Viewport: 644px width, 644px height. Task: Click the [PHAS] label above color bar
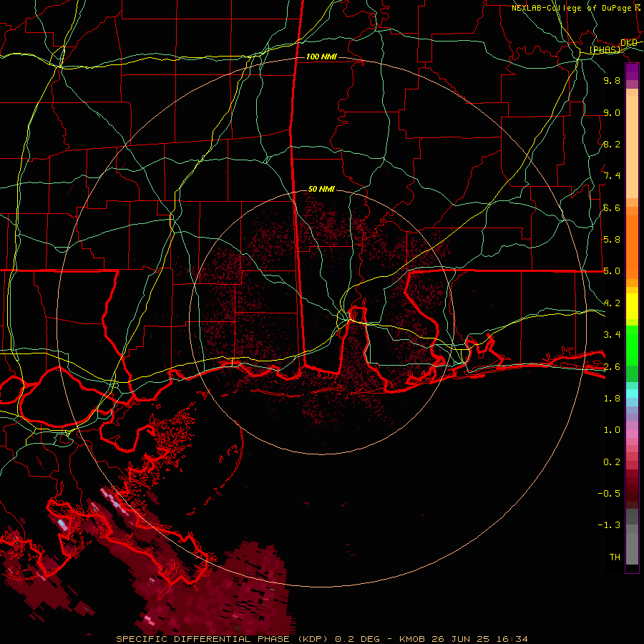(605, 50)
